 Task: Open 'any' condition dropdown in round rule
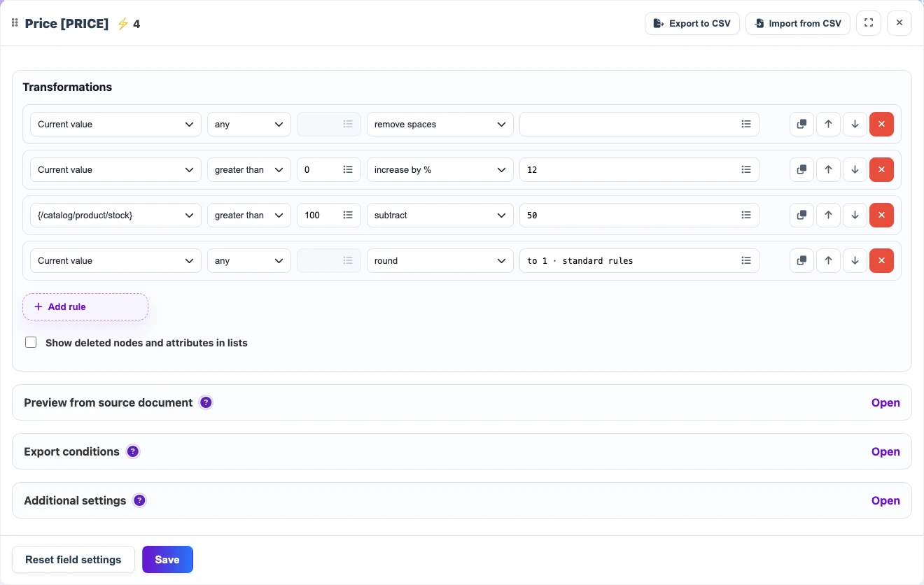248,260
